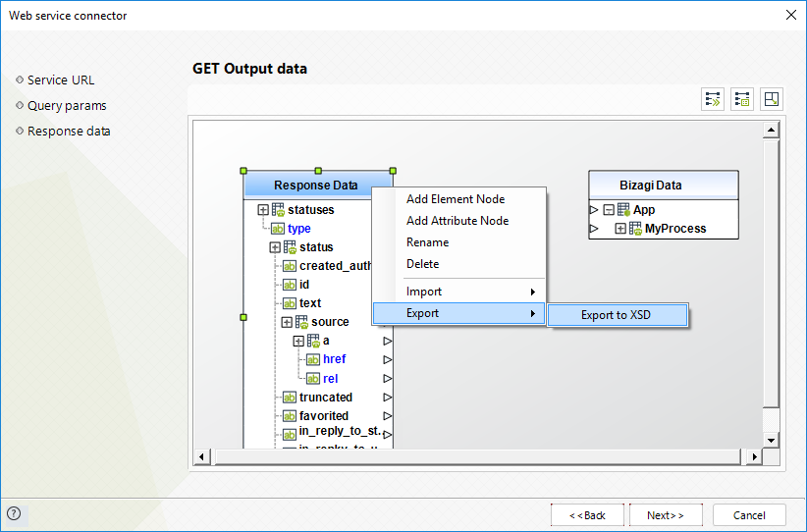Click the truncated attribute ab icon

290,398
